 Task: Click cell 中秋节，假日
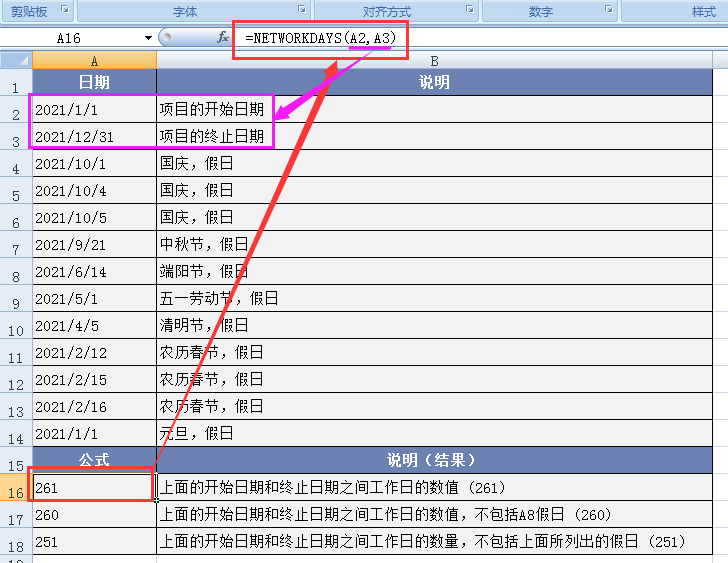click(x=434, y=244)
